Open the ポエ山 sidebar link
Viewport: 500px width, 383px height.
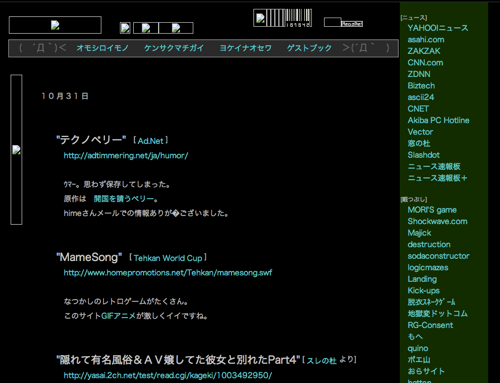(419, 360)
